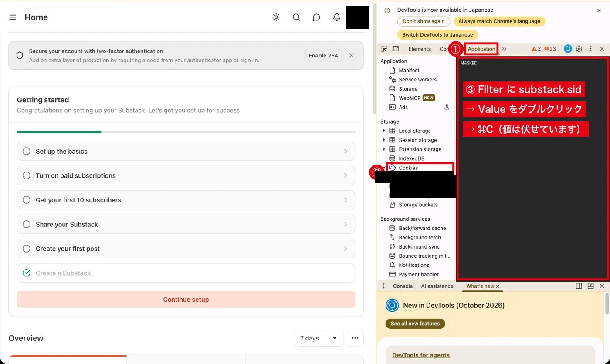Open search with the magnifier icon
This screenshot has width=610, height=364.
click(296, 17)
